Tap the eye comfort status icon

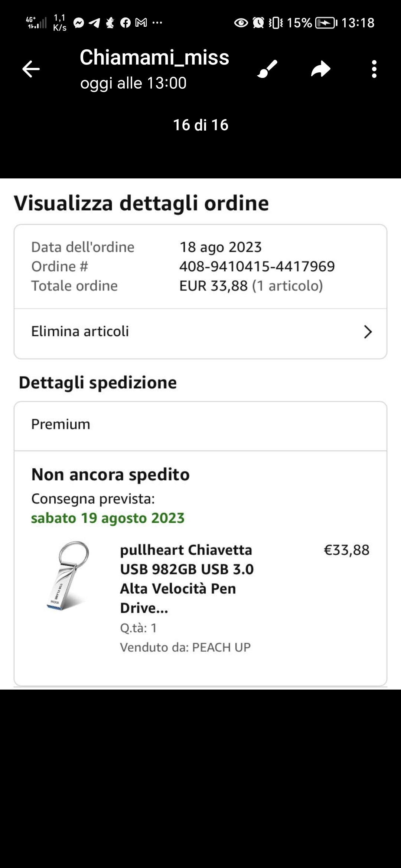[241, 23]
